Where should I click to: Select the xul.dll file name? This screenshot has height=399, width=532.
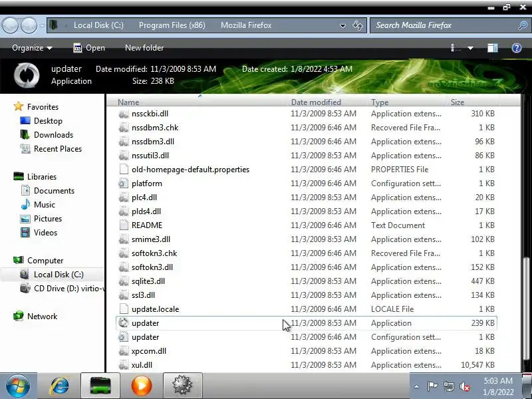[x=142, y=365]
